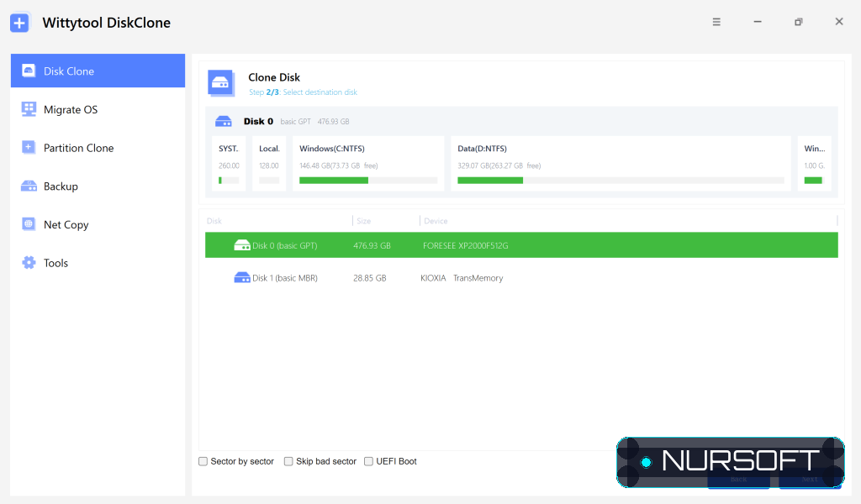Click the Net Copy globe icon
The image size is (861, 504).
[x=29, y=224]
